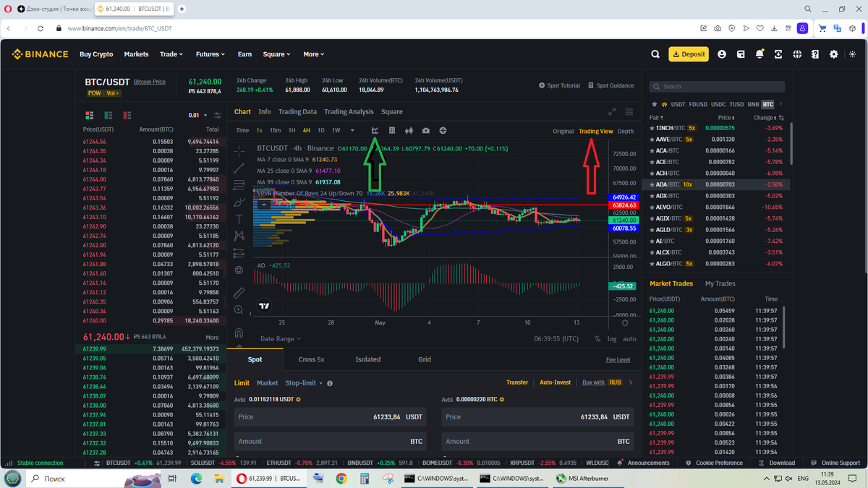868x488 pixels.
Task: Expand the Trade menu in header
Action: (171, 54)
